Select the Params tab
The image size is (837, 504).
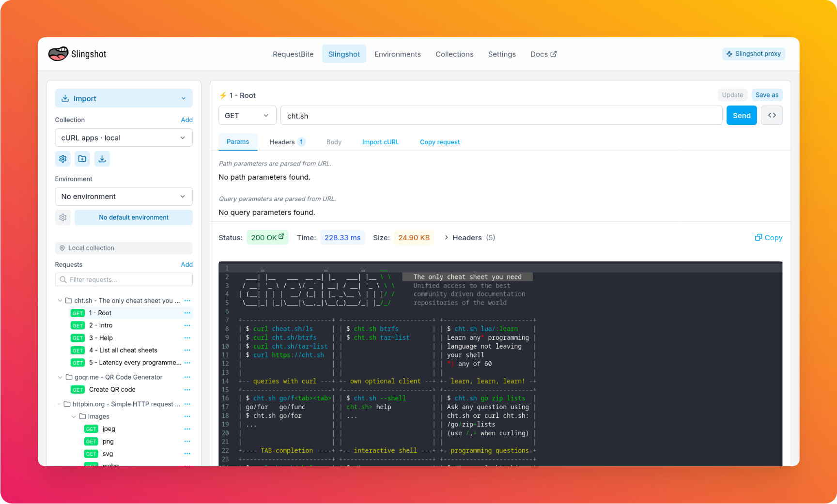[238, 142]
